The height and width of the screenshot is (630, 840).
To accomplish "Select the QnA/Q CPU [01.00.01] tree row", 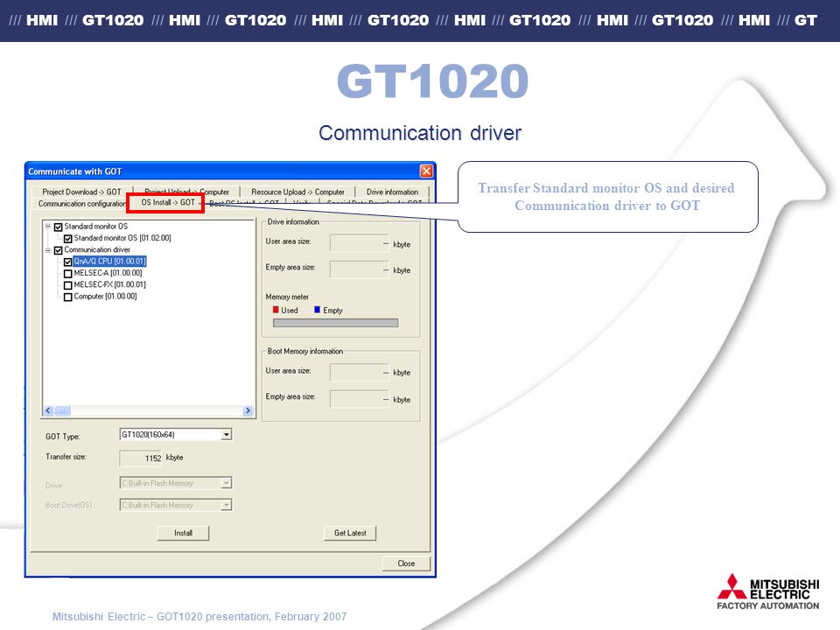I will tap(110, 262).
